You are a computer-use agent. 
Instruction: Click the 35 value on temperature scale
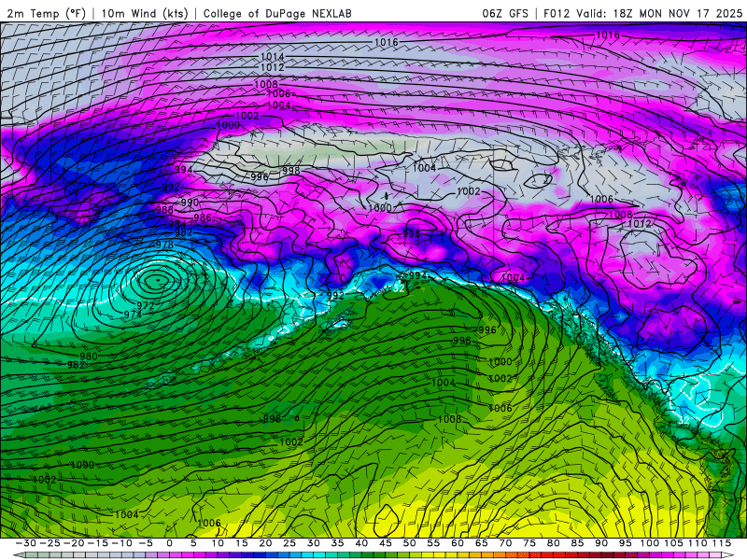point(337,543)
